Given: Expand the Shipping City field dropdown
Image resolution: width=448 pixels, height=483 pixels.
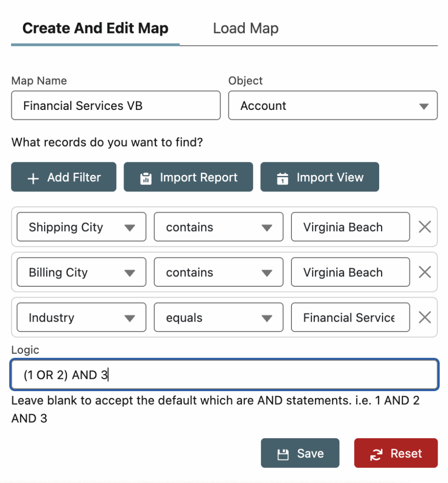Looking at the screenshot, I should coord(81,227).
